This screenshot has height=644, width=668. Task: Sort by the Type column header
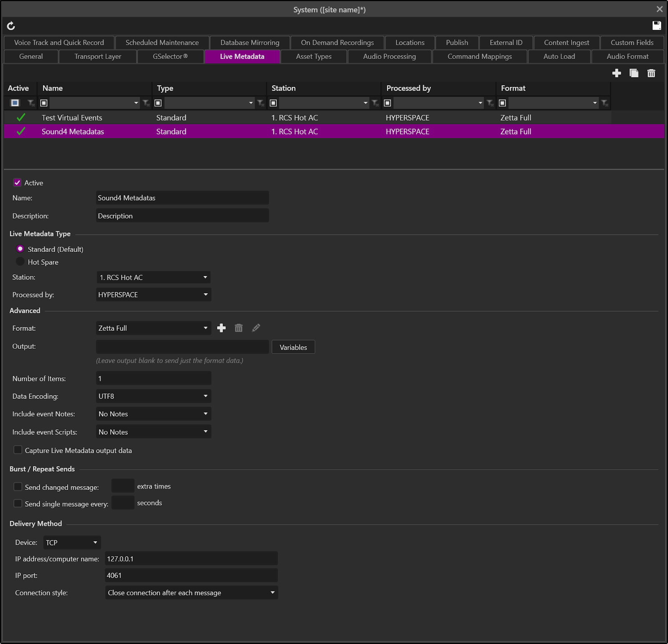click(209, 88)
